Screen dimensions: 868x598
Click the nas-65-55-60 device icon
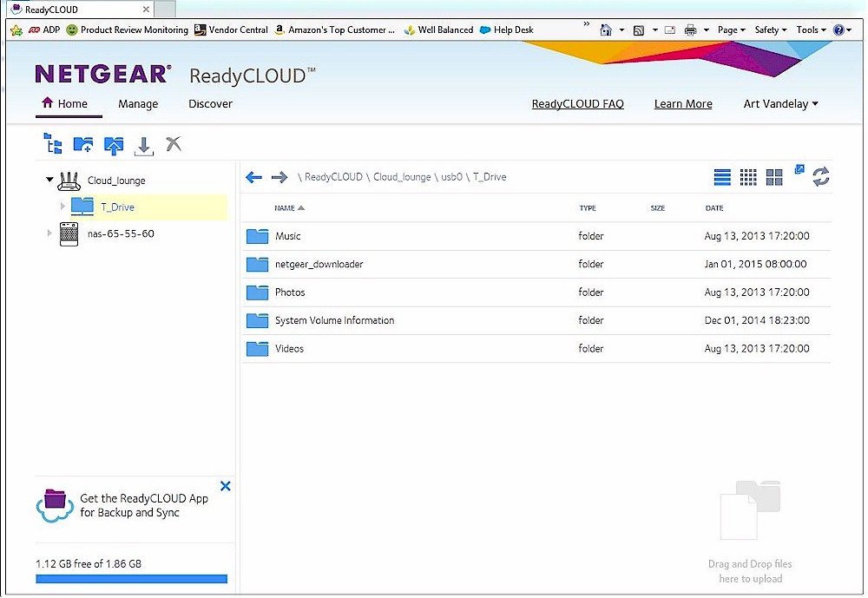(69, 234)
